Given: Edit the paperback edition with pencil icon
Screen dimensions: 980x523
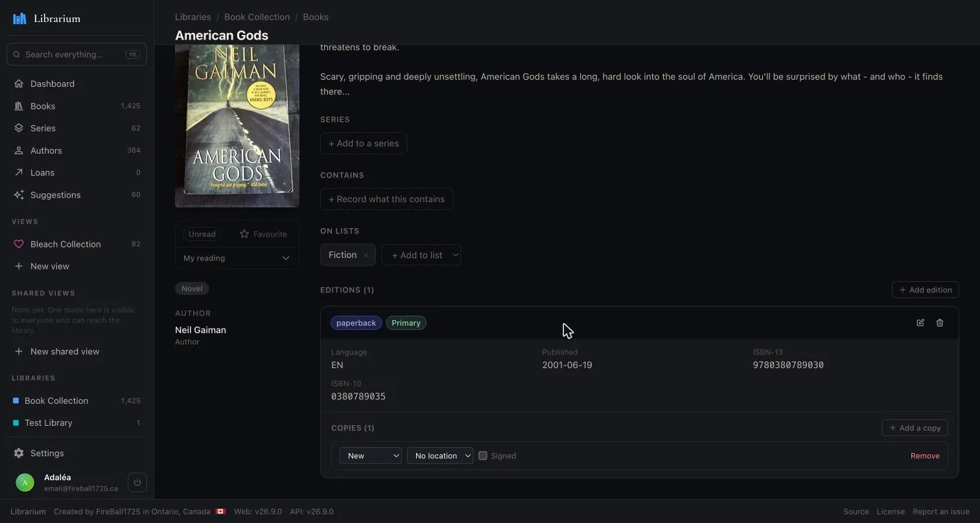Looking at the screenshot, I should pyautogui.click(x=920, y=323).
